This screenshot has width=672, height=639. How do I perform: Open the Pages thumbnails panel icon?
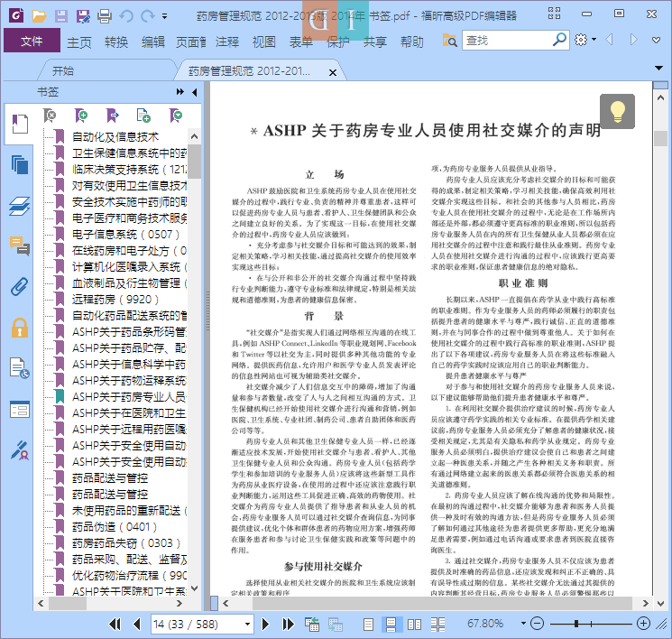(x=19, y=164)
